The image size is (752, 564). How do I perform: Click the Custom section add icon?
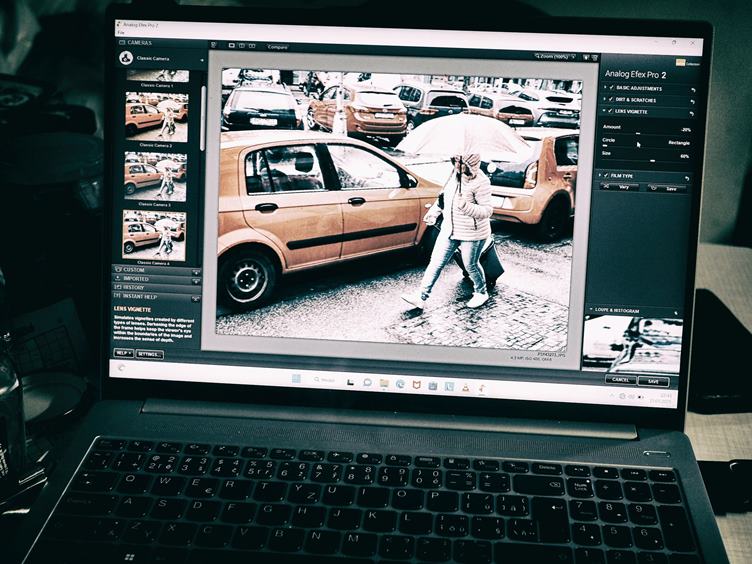click(196, 272)
